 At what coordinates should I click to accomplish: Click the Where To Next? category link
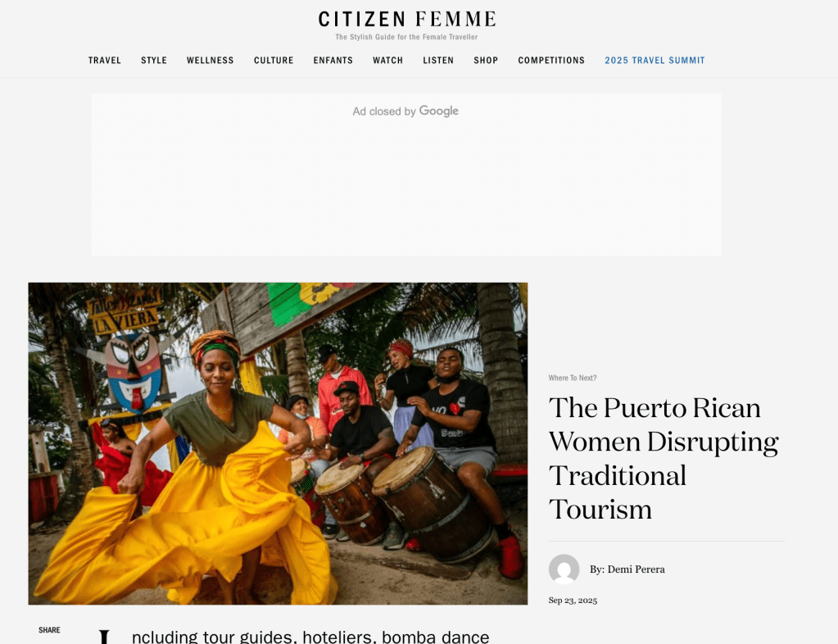click(573, 378)
